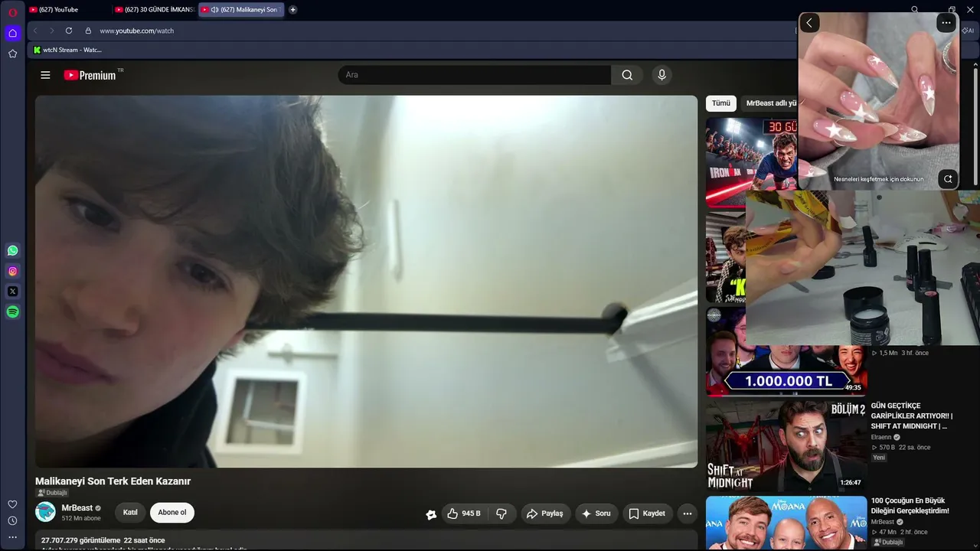
Task: Open the Opera sidebar home icon
Action: 12,33
